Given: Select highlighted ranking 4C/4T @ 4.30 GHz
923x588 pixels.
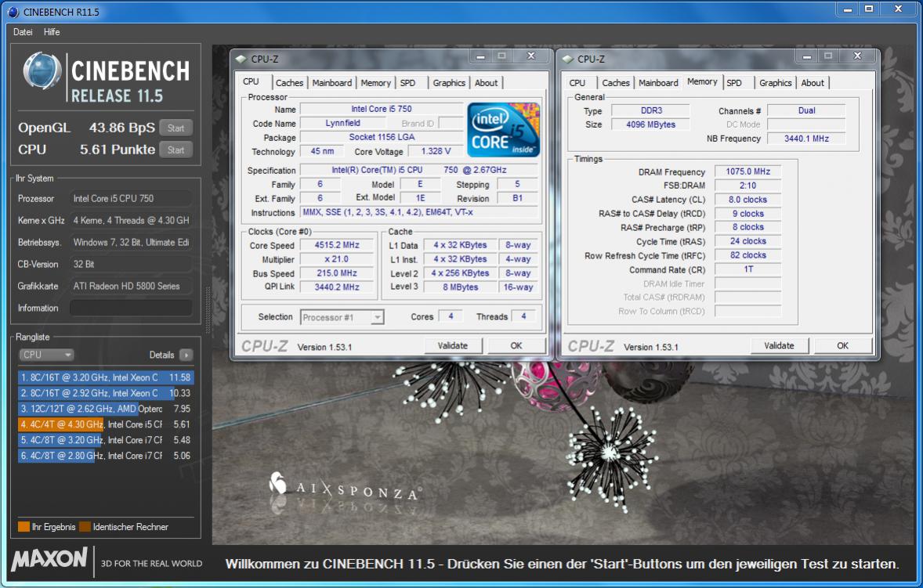Looking at the screenshot, I should click(105, 424).
